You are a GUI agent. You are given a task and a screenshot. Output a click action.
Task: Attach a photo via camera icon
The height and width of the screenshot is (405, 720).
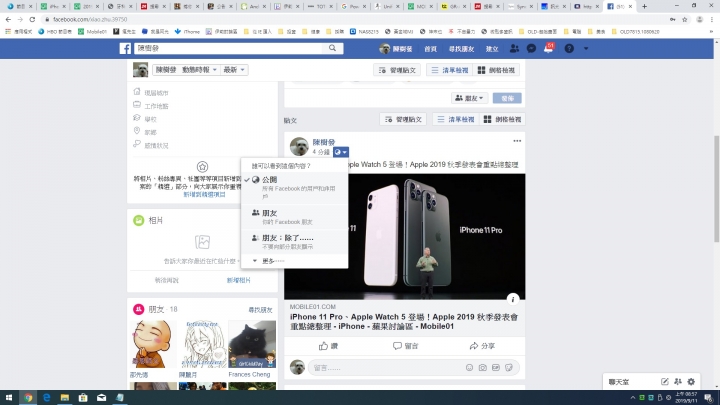[x=483, y=368]
